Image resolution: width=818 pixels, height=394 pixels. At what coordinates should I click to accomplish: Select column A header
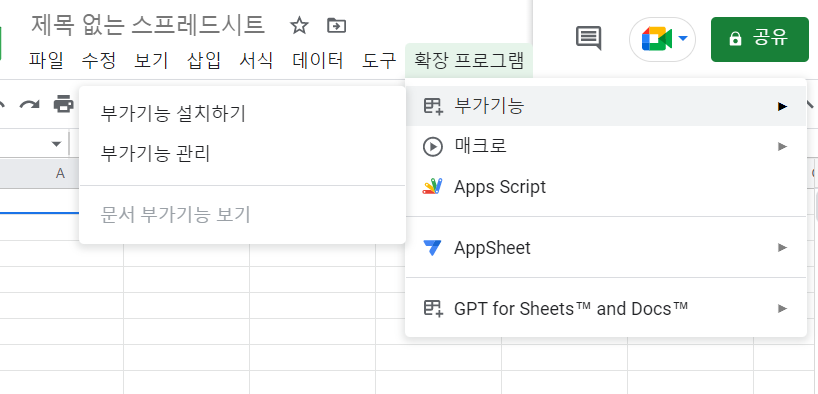[x=61, y=173]
